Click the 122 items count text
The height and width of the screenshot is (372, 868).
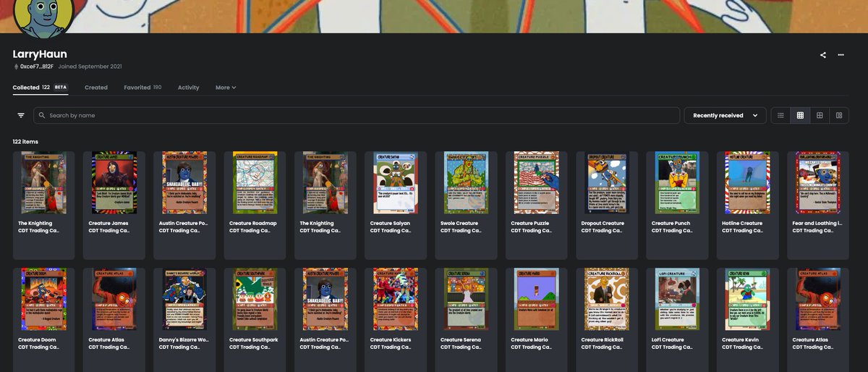[25, 142]
